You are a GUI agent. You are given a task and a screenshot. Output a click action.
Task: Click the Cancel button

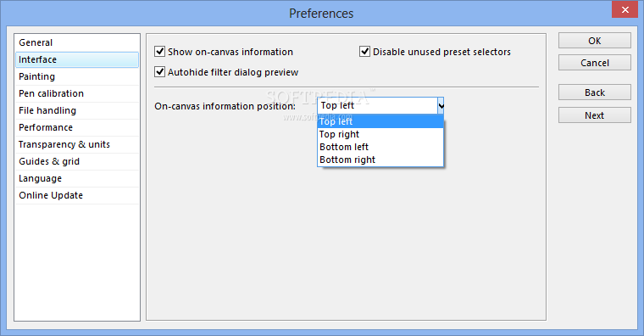594,63
